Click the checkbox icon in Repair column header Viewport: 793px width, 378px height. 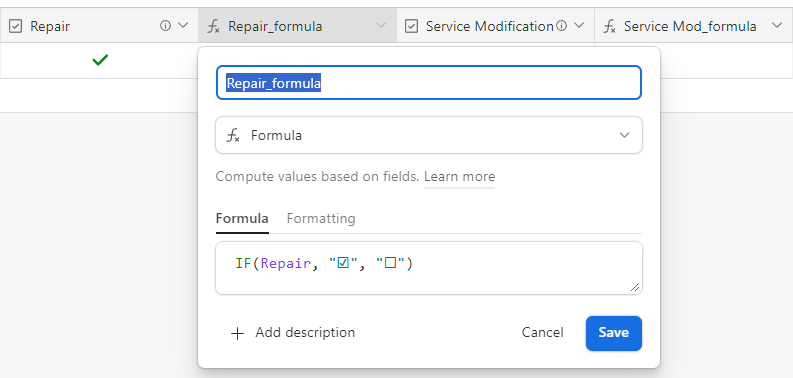click(x=16, y=26)
